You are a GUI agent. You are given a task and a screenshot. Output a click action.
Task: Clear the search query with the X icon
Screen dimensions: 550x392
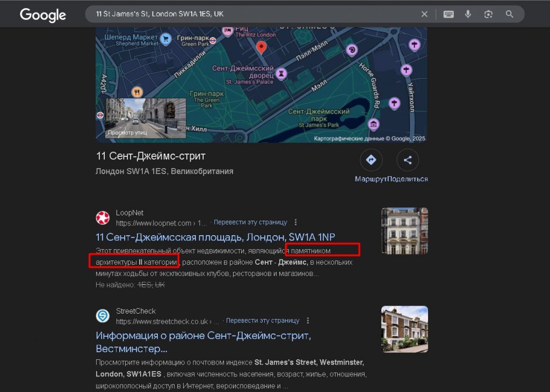click(424, 14)
